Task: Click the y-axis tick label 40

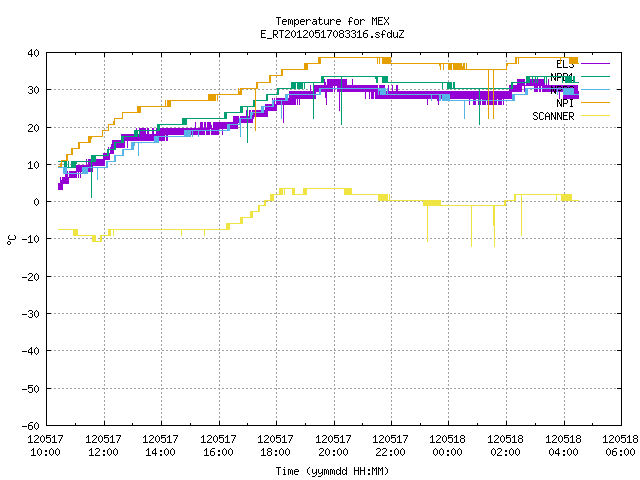Action: point(33,53)
